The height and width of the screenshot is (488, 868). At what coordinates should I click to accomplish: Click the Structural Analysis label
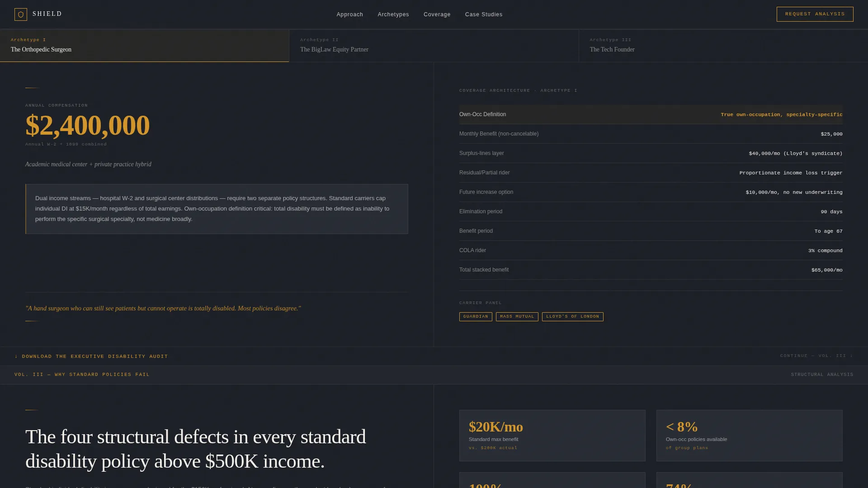pyautogui.click(x=822, y=375)
